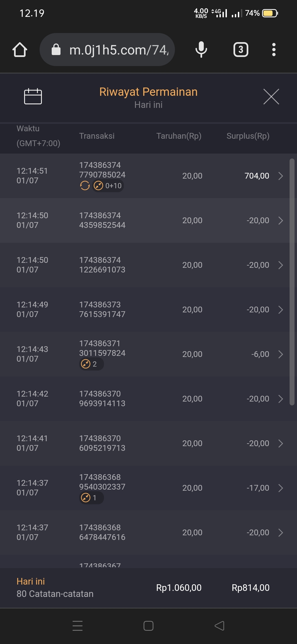Tap the site lock security icon
297x644 pixels.
point(56,50)
